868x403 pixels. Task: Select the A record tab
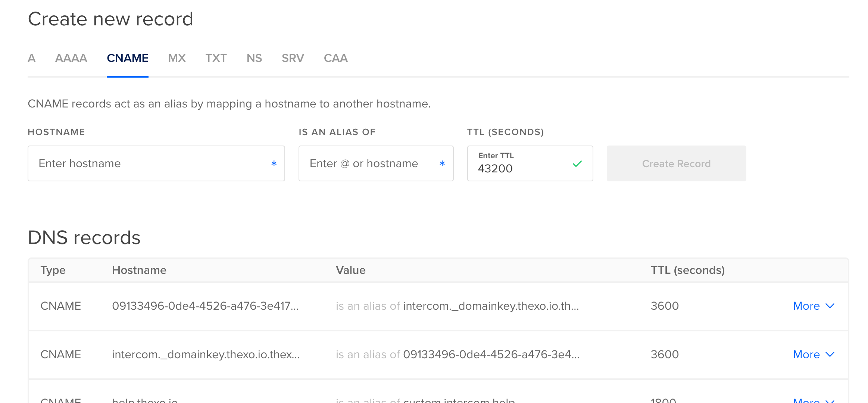tap(31, 57)
